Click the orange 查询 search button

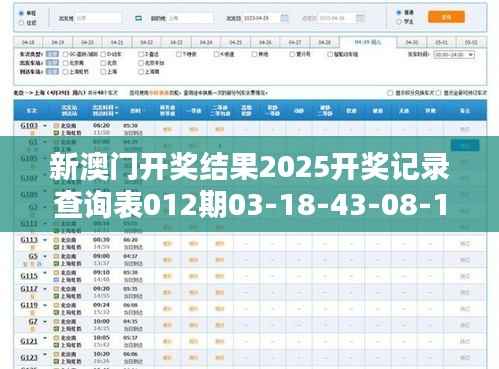[x=446, y=17]
